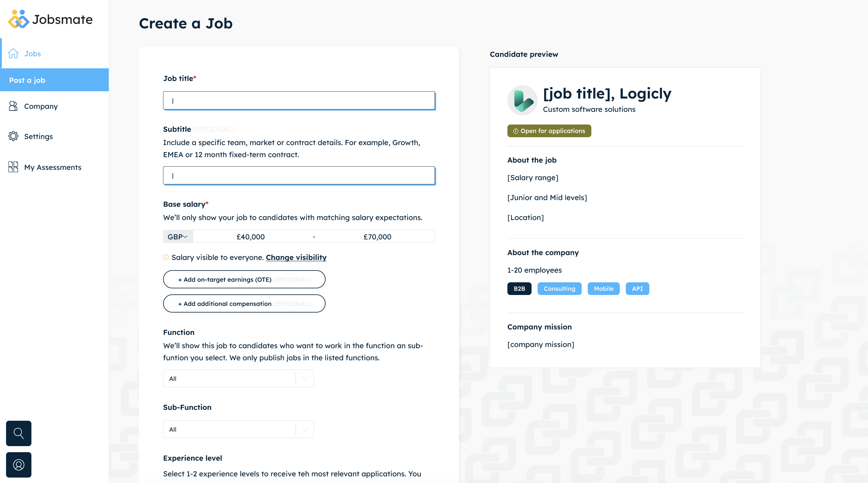Click the salary visibility info icon

pos(166,257)
